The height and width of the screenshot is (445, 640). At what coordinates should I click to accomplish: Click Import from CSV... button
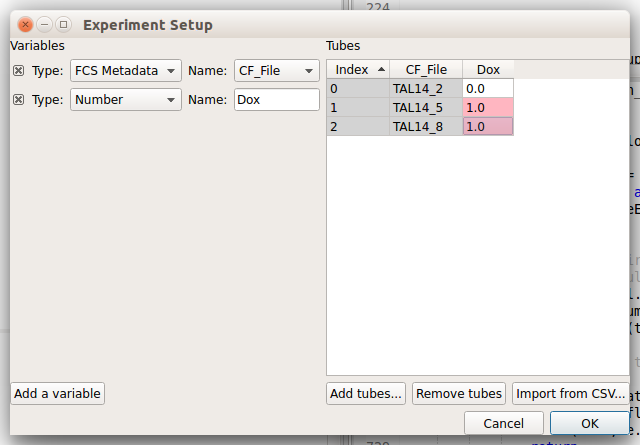pyautogui.click(x=571, y=394)
